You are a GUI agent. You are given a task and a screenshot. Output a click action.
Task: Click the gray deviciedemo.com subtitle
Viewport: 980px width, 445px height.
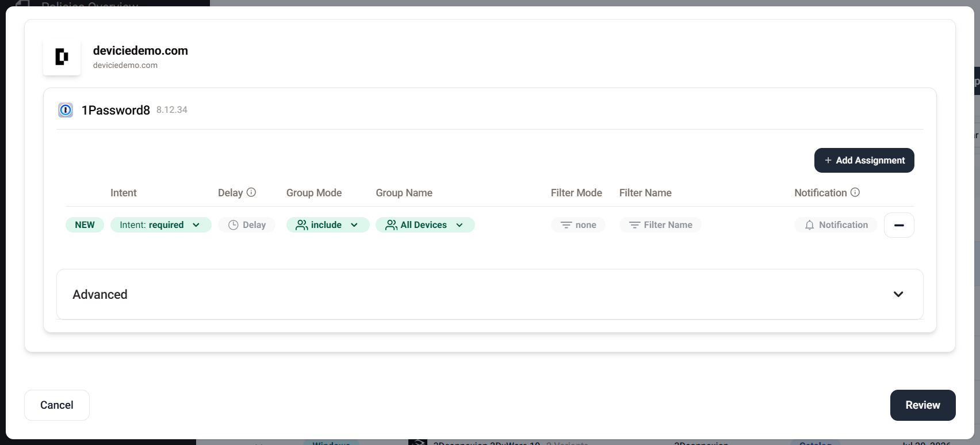(x=125, y=65)
